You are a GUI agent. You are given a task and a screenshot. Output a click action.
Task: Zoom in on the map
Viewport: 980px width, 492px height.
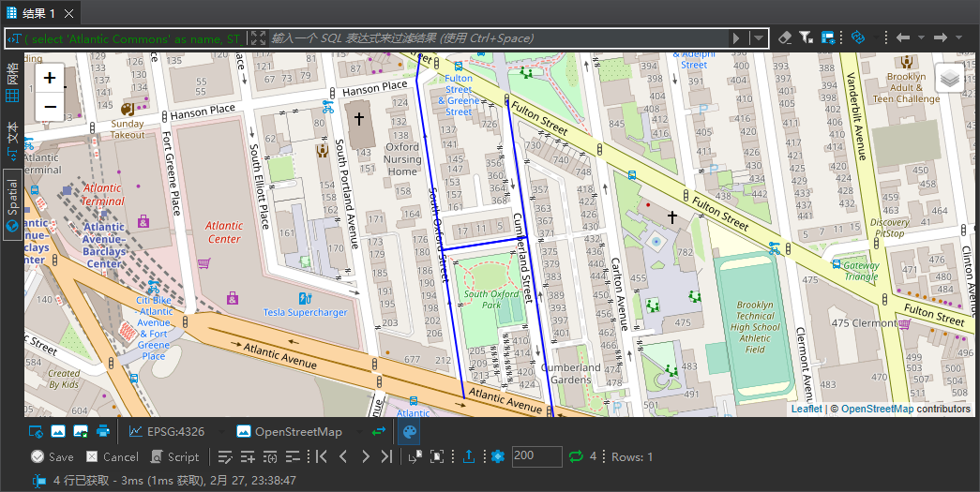click(x=50, y=78)
